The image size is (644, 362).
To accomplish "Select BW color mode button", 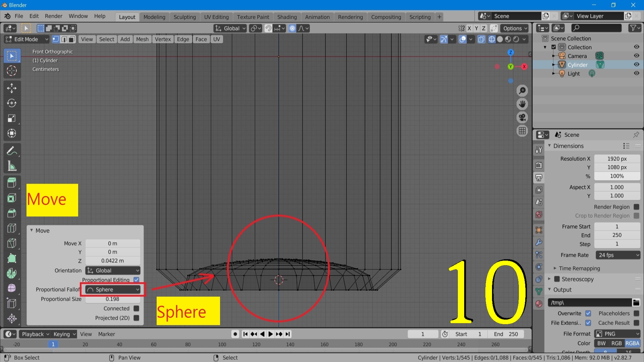I will point(601,343).
